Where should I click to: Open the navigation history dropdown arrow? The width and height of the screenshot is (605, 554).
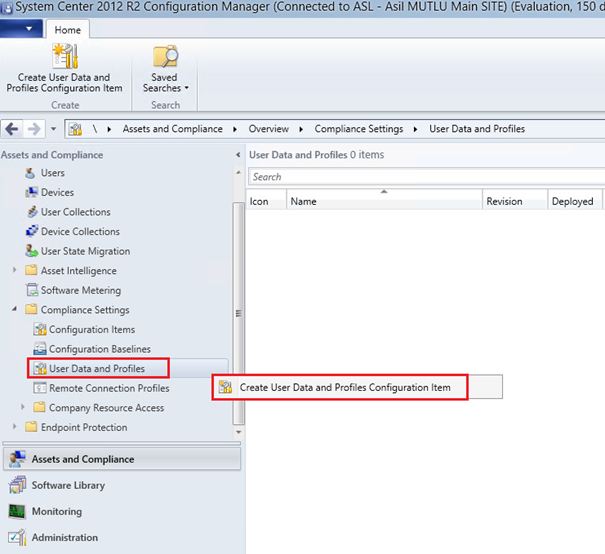[53, 129]
